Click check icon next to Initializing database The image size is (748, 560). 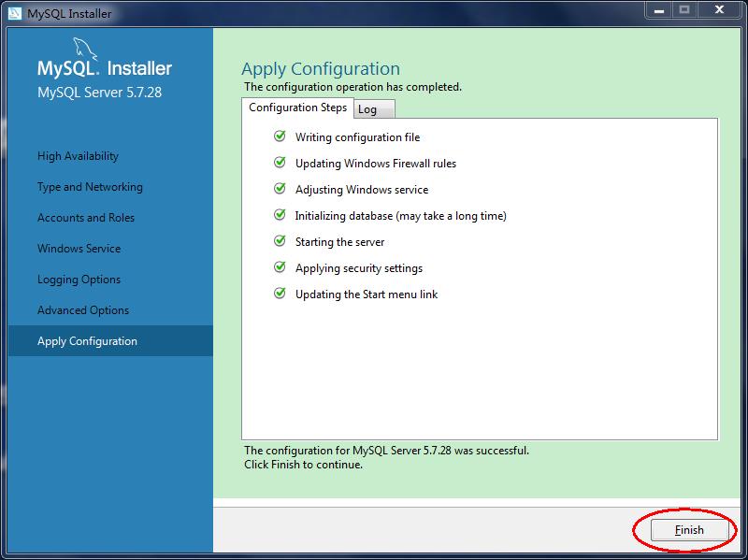tap(280, 215)
